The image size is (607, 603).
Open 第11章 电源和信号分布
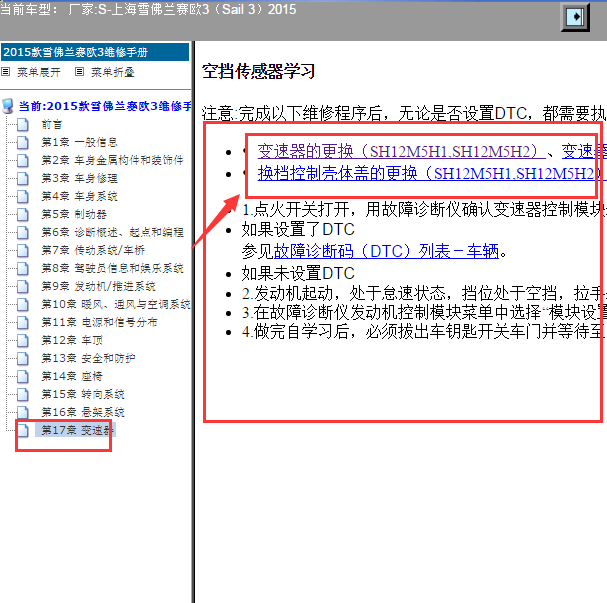(x=99, y=322)
